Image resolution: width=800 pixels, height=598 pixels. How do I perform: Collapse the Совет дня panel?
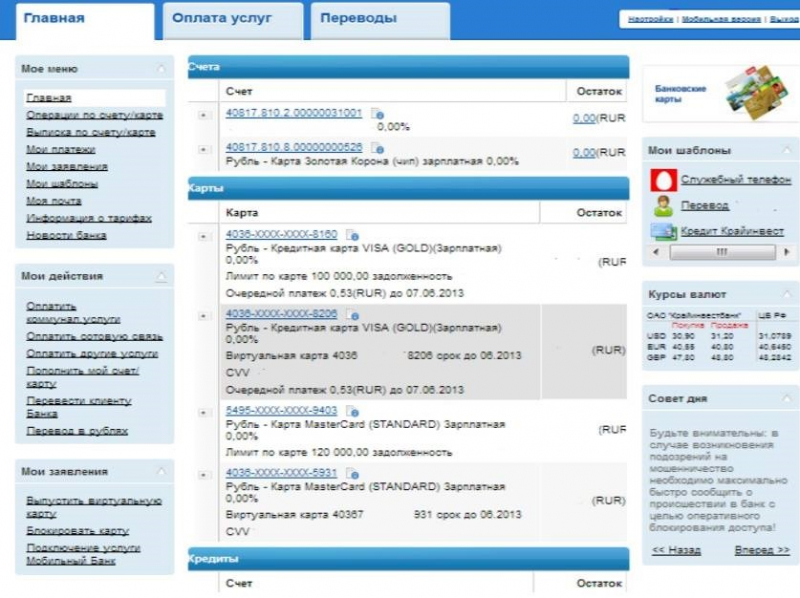click(x=786, y=398)
